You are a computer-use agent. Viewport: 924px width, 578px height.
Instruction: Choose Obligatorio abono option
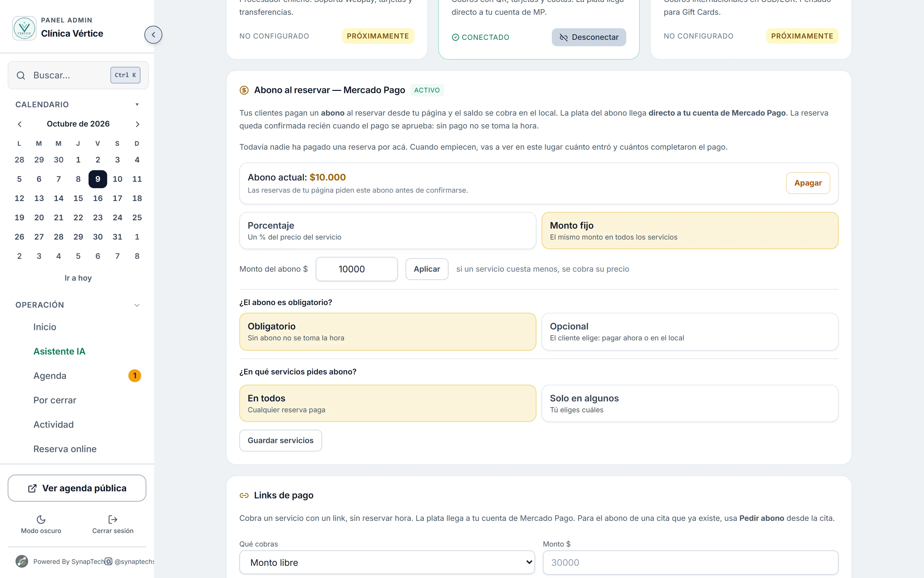click(x=388, y=331)
